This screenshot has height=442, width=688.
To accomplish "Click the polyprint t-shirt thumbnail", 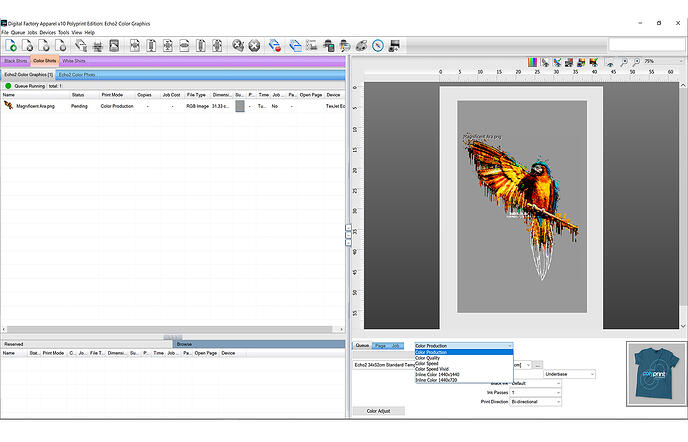I will coord(656,374).
